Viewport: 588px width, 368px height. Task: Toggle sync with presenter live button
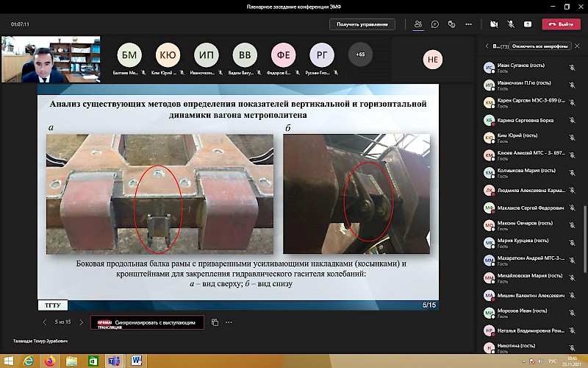tap(146, 322)
